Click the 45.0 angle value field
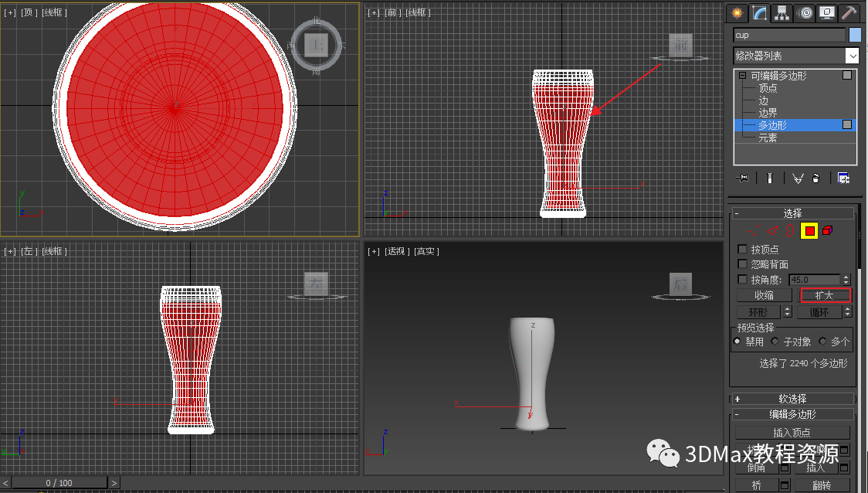 815,280
